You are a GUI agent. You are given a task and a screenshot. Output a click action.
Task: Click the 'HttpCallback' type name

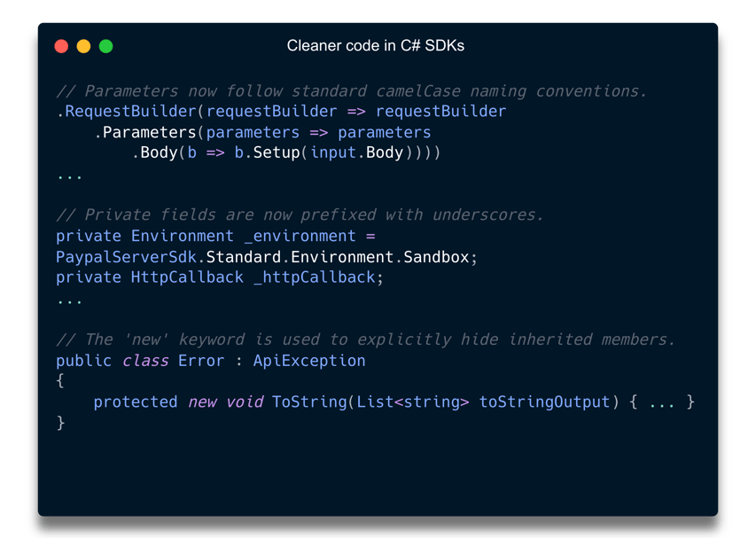pyautogui.click(x=187, y=277)
